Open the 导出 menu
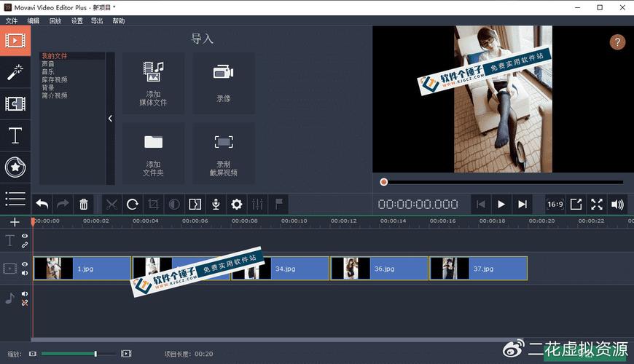Screen dimensions: 634x364 point(97,21)
